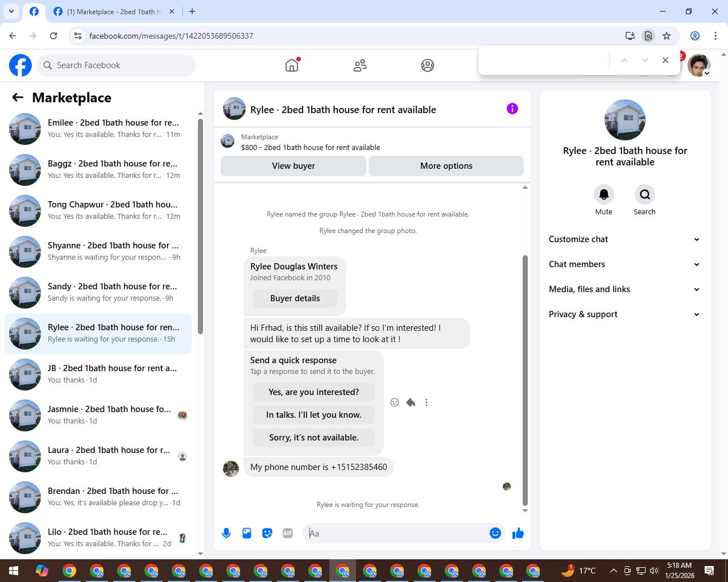The height and width of the screenshot is (582, 728).
Task: Open your account profile picture menu
Action: pyautogui.click(x=699, y=65)
